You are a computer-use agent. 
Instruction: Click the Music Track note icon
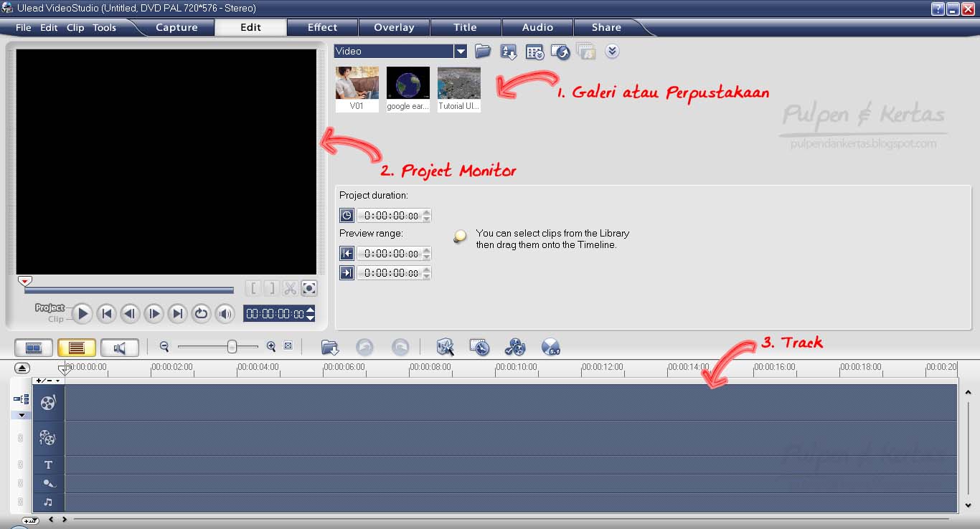click(x=48, y=502)
